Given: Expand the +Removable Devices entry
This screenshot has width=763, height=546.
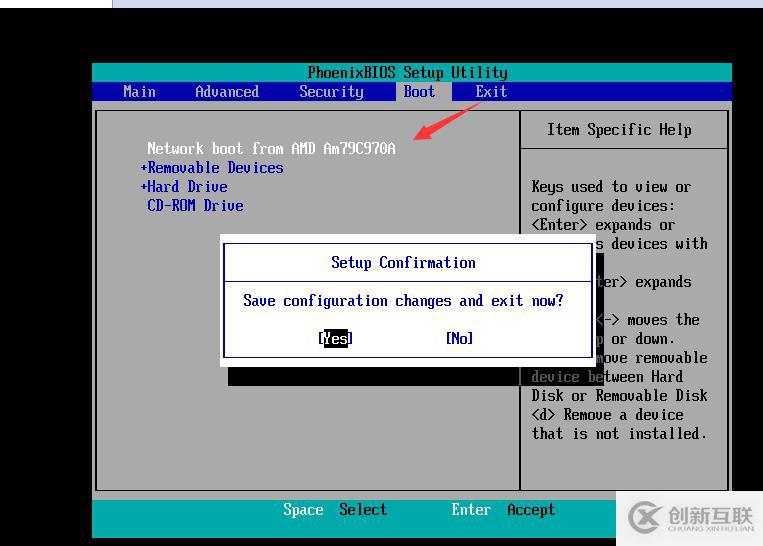Looking at the screenshot, I should click(212, 167).
